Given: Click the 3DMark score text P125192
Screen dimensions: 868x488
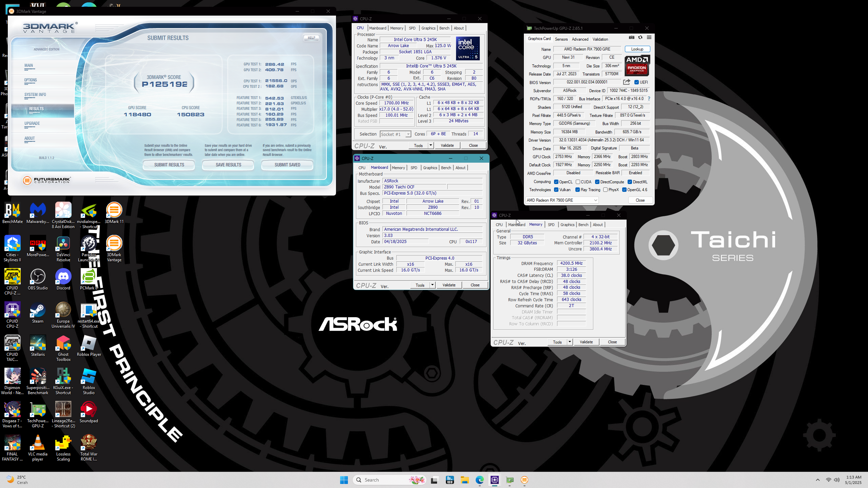Looking at the screenshot, I should [x=164, y=84].
